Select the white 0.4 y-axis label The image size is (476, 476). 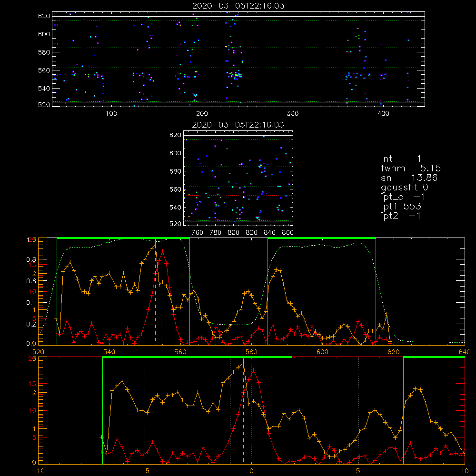31,303
